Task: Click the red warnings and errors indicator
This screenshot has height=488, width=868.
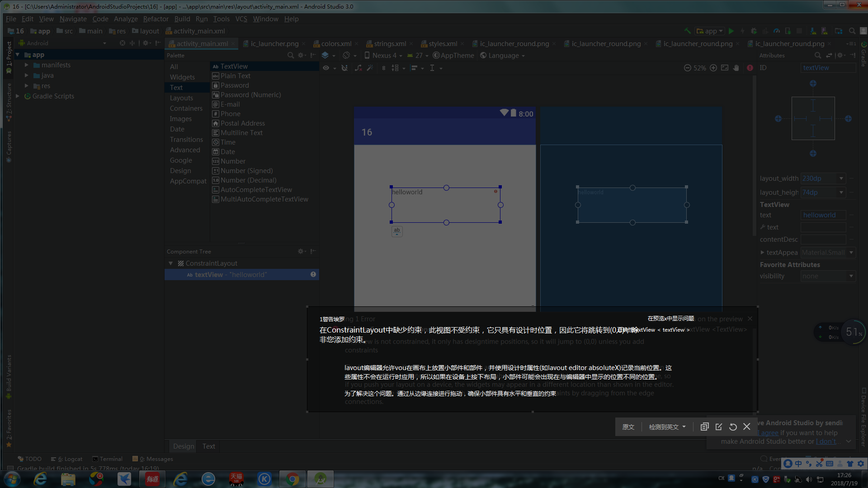Action: pos(750,68)
